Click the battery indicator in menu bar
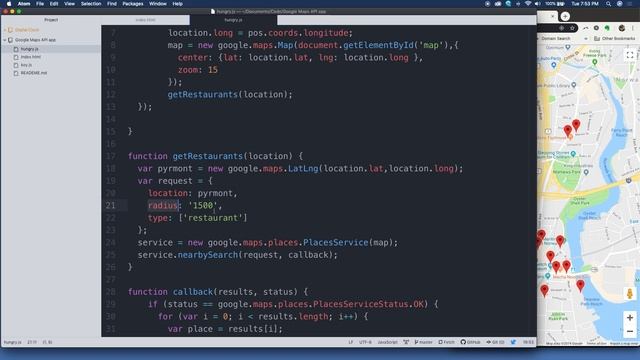Image resolution: width=640 pixels, height=360 pixels. pyautogui.click(x=555, y=4)
